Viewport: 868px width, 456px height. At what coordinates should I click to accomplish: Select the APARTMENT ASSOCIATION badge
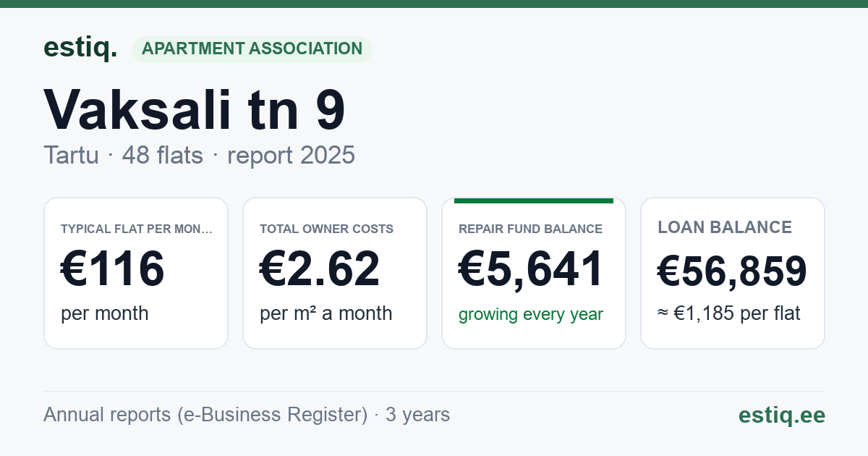252,49
